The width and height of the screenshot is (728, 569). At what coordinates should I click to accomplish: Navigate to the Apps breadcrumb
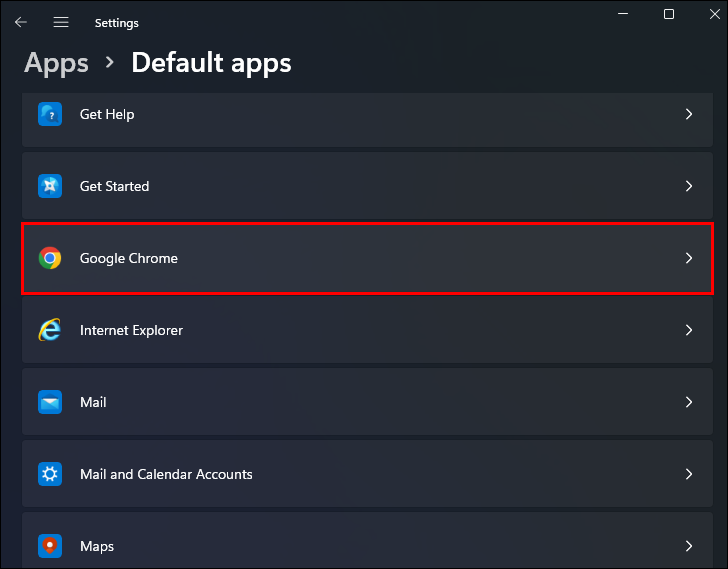56,63
